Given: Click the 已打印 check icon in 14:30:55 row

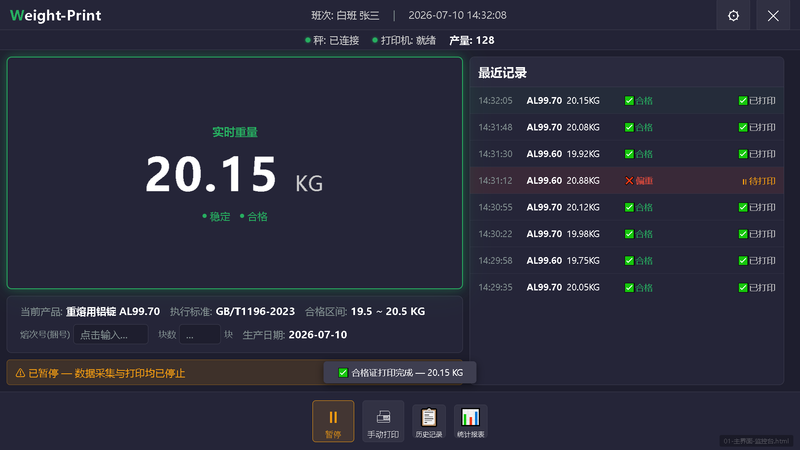Looking at the screenshot, I should pos(743,207).
